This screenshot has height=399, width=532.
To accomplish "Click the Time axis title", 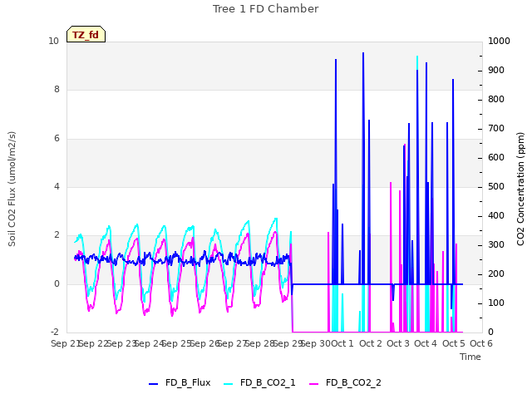I will point(470,357).
